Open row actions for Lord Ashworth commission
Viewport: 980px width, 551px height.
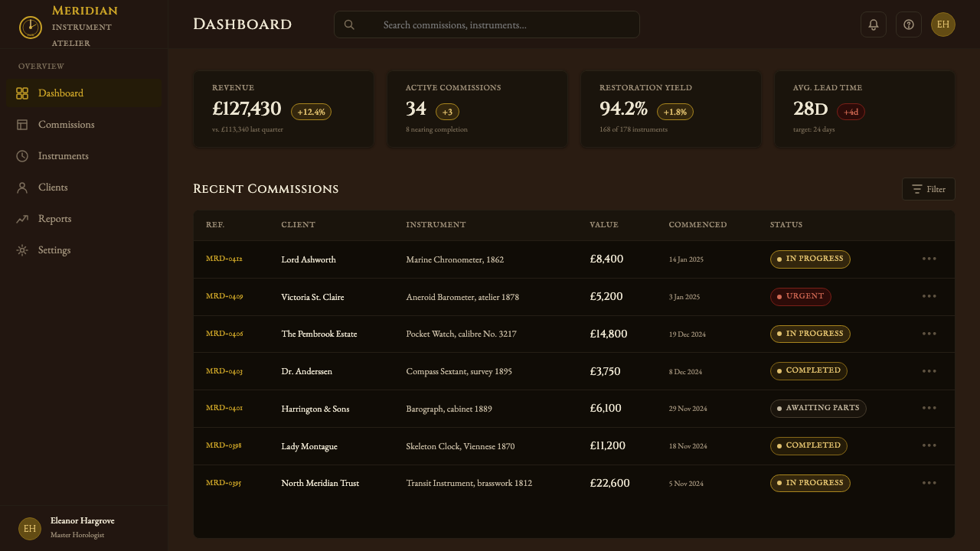click(929, 259)
